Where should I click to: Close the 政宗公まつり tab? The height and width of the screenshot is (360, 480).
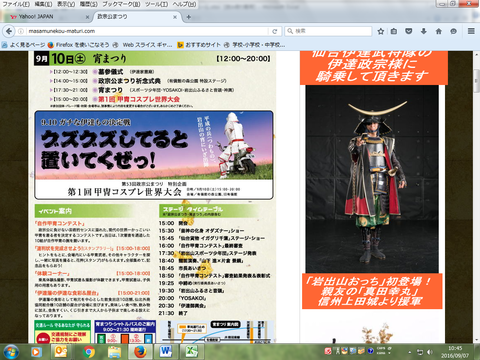pos(175,17)
